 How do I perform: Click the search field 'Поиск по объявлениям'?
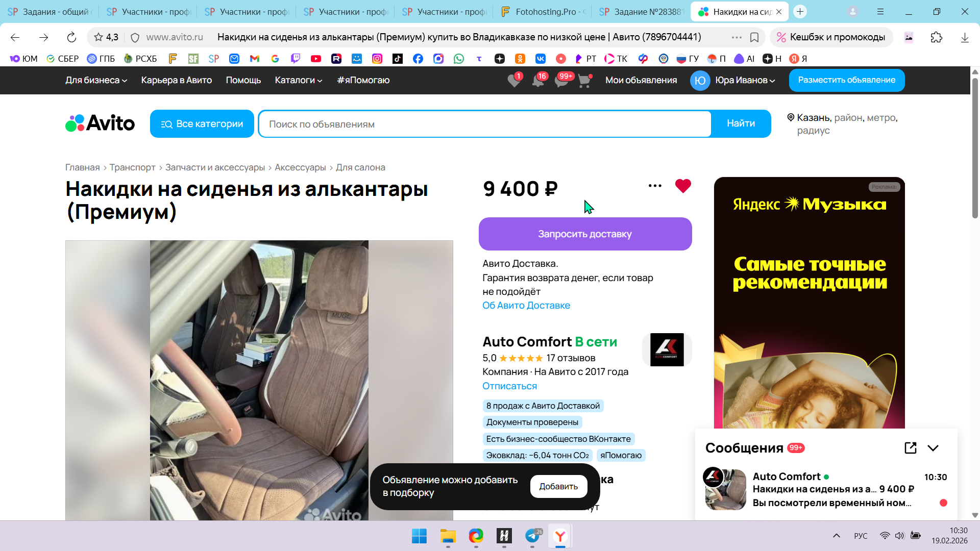tap(485, 124)
